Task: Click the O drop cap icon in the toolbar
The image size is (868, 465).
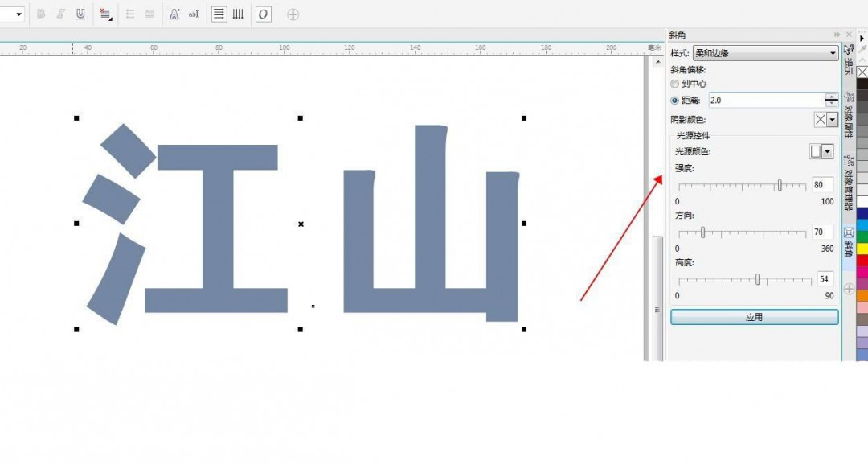Action: [x=263, y=14]
